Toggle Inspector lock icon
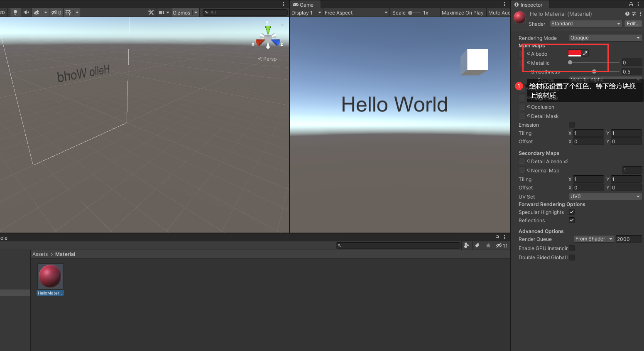Image resolution: width=644 pixels, height=351 pixels. click(x=631, y=4)
